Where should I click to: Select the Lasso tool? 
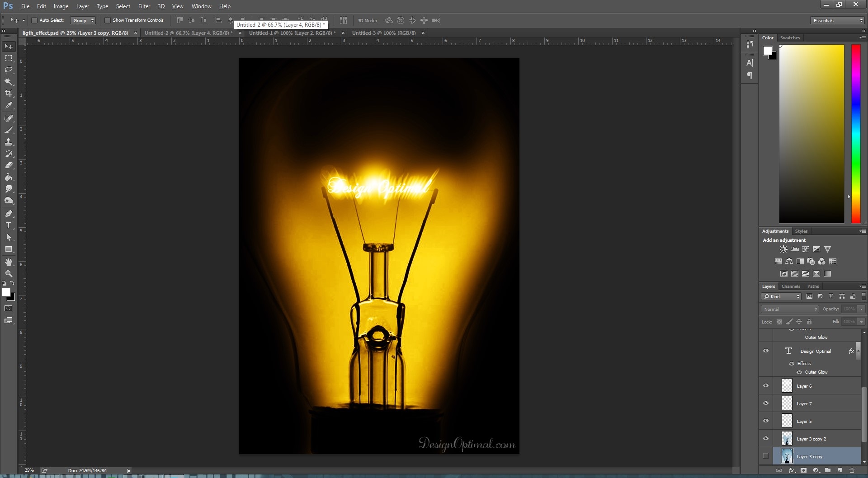click(9, 70)
